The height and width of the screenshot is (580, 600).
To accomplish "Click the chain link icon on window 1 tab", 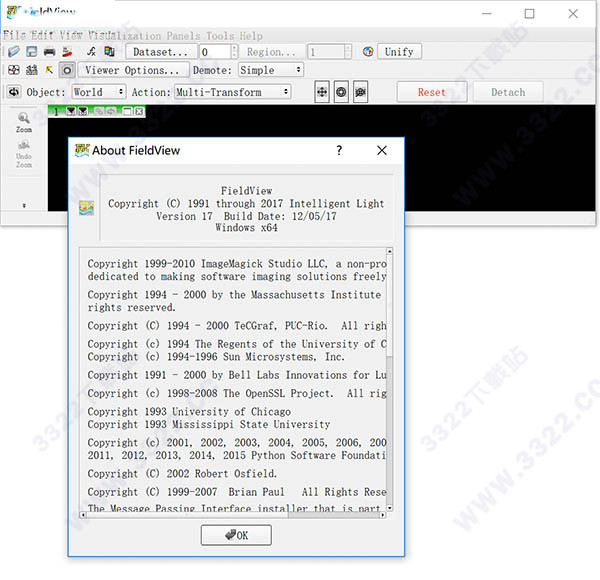I will coord(99,111).
